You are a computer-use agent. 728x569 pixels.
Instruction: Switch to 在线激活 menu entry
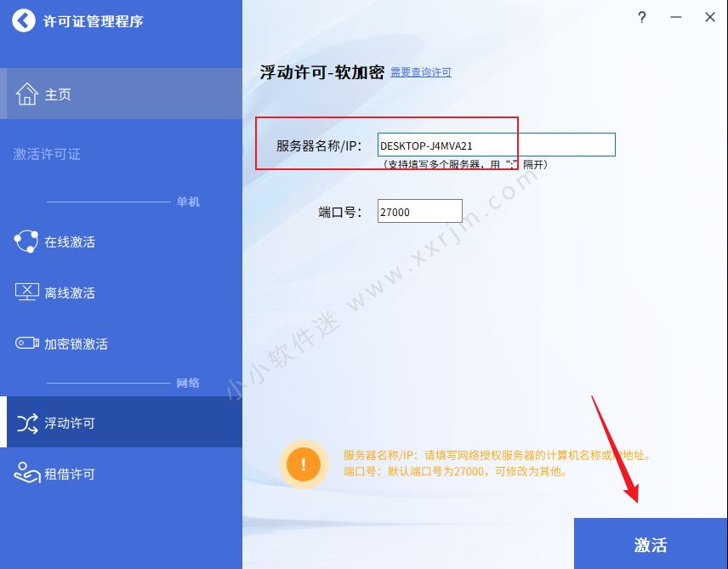pos(121,242)
